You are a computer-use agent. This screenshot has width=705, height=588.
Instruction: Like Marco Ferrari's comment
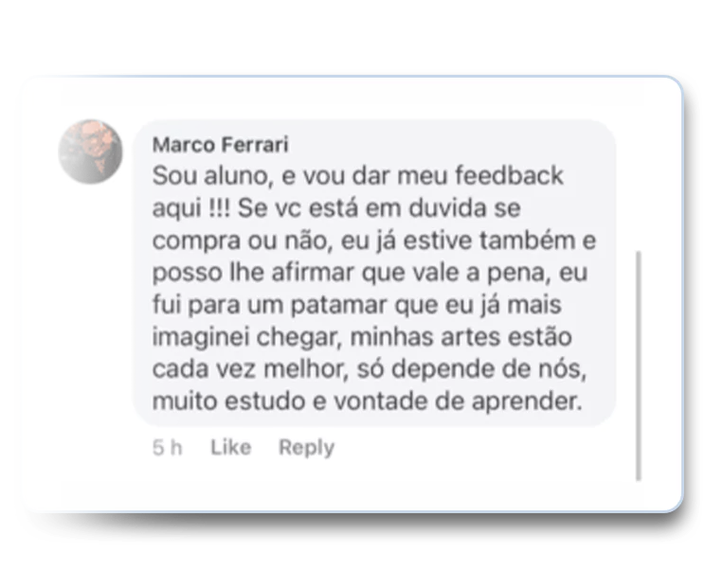point(230,448)
